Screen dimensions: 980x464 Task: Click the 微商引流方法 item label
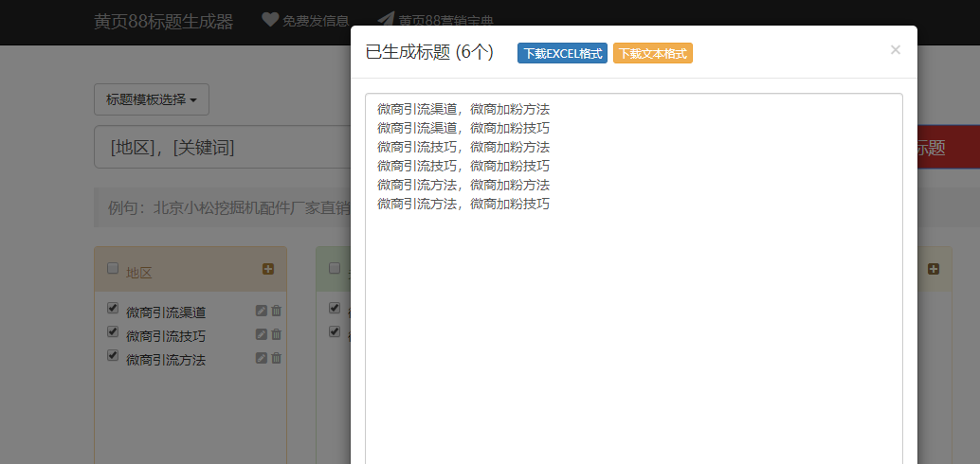click(x=166, y=360)
